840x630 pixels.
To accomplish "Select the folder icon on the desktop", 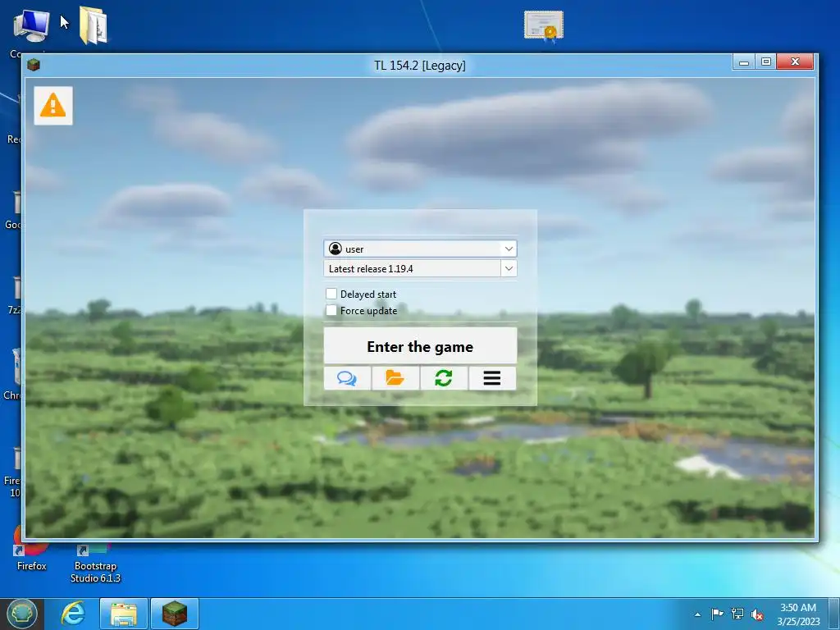I will pyautogui.click(x=94, y=25).
